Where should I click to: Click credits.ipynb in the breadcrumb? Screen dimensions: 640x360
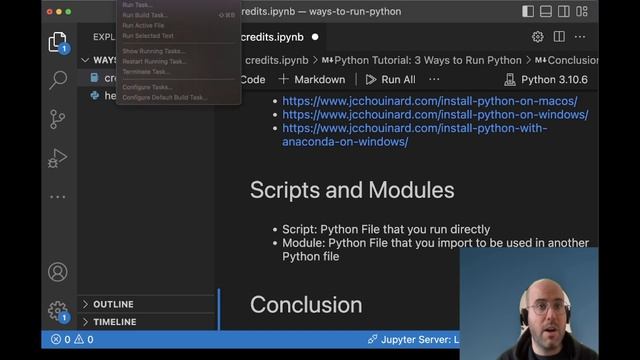click(277, 60)
